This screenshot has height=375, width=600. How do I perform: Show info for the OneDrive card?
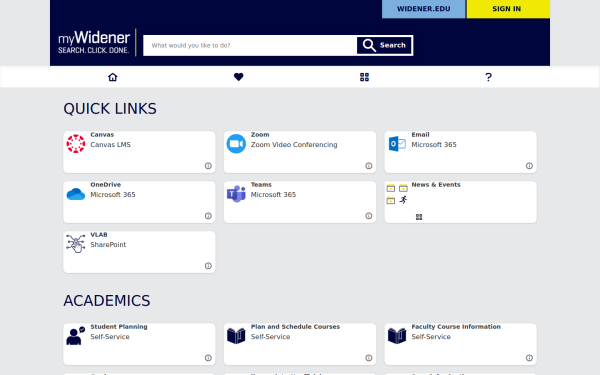[x=208, y=216]
